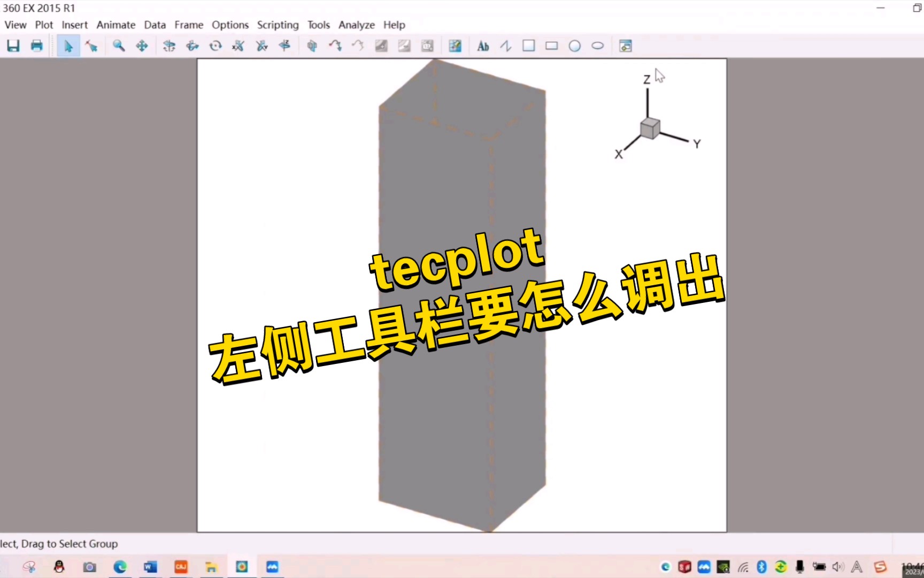Click the create new frame tool
The image size is (924, 578).
pos(626,46)
